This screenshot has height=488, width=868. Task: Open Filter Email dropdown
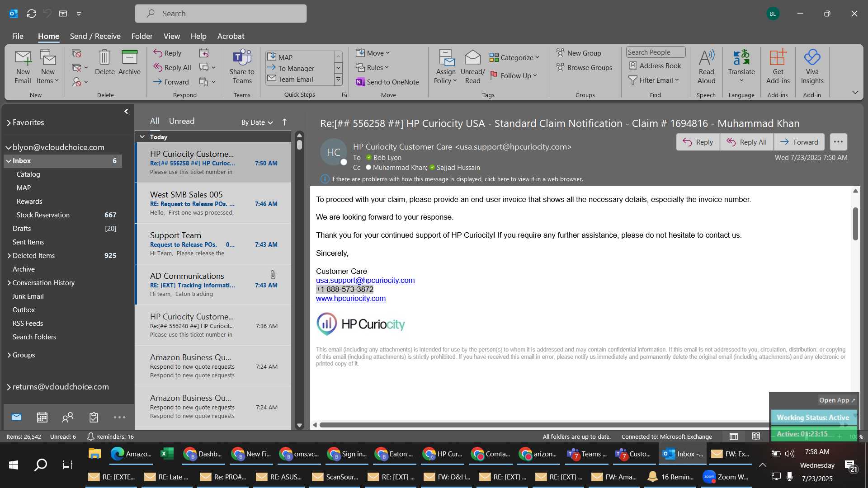click(654, 80)
